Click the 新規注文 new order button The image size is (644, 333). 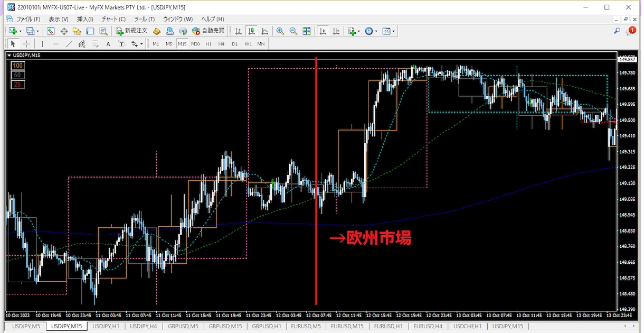click(132, 31)
